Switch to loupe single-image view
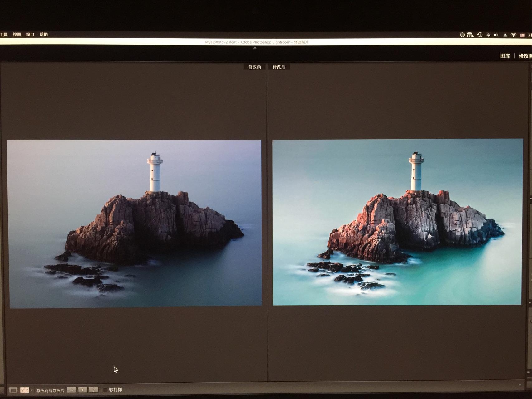 coord(13,390)
